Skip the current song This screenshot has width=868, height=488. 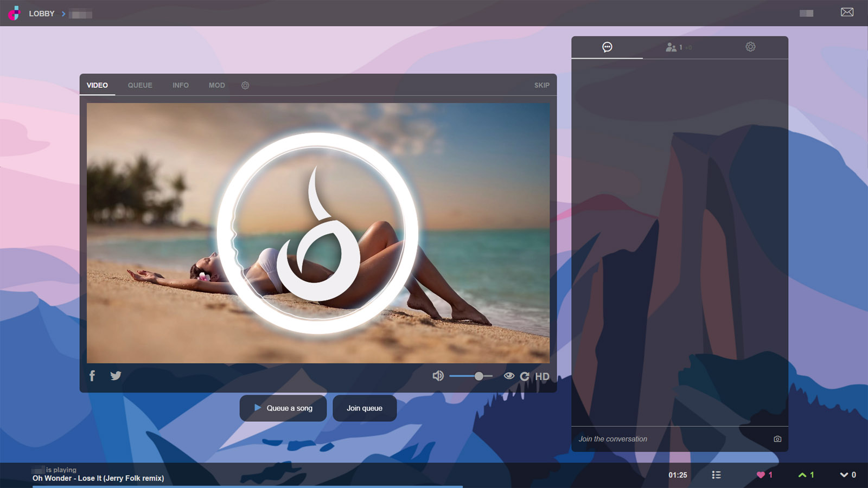pyautogui.click(x=541, y=85)
